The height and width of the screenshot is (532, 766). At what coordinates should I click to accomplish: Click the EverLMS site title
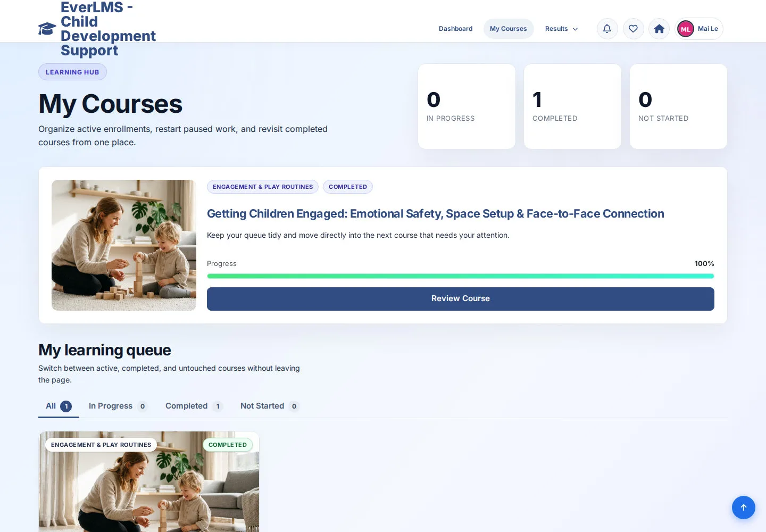[x=108, y=29]
